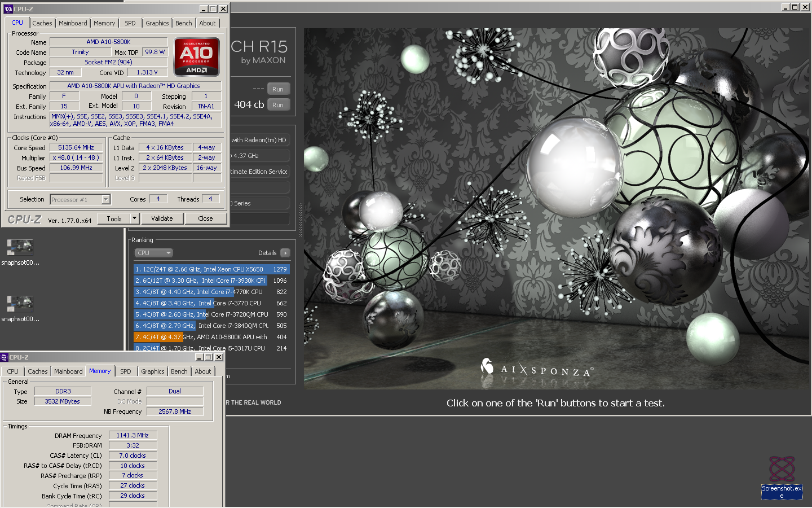The height and width of the screenshot is (508, 812).
Task: Open Mainboard tab in bottom CPU-Z window
Action: tap(68, 371)
